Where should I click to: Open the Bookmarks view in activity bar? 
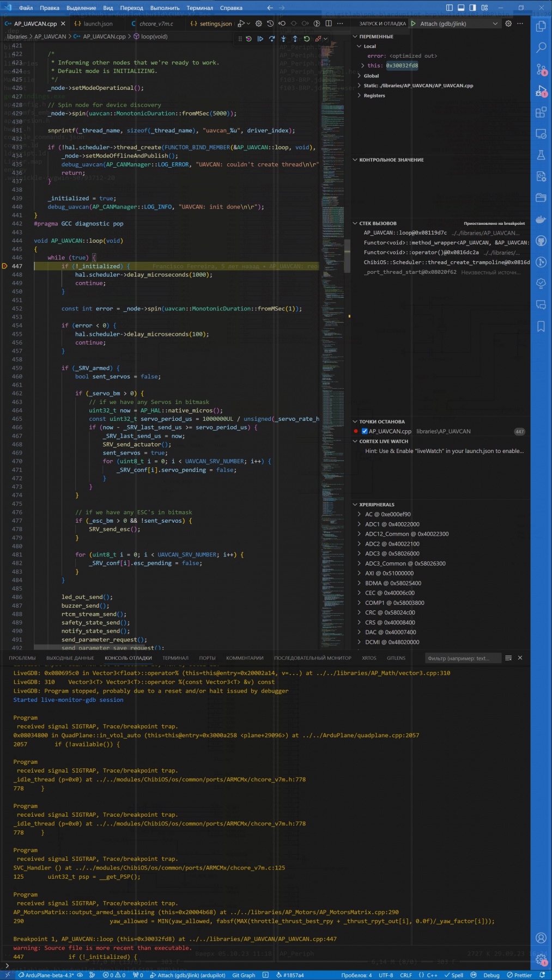541,326
